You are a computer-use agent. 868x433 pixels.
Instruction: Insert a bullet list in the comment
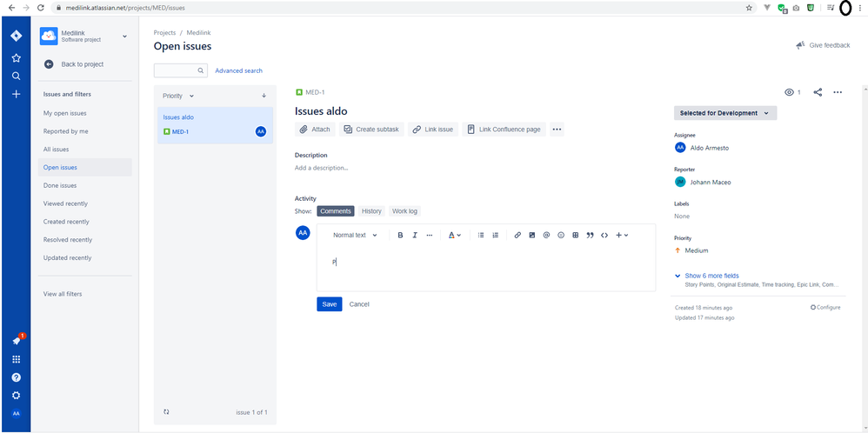(x=481, y=235)
